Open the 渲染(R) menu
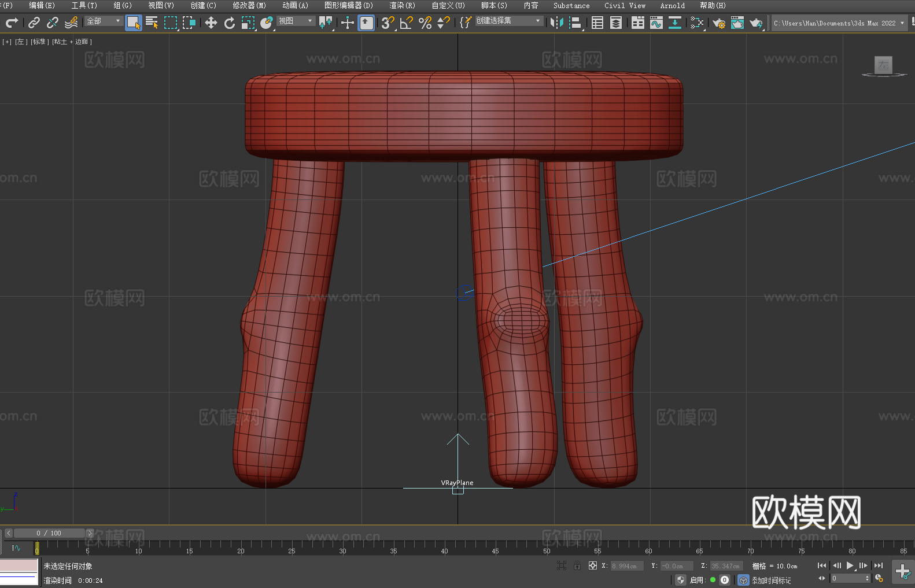This screenshot has height=588, width=915. [402, 5]
